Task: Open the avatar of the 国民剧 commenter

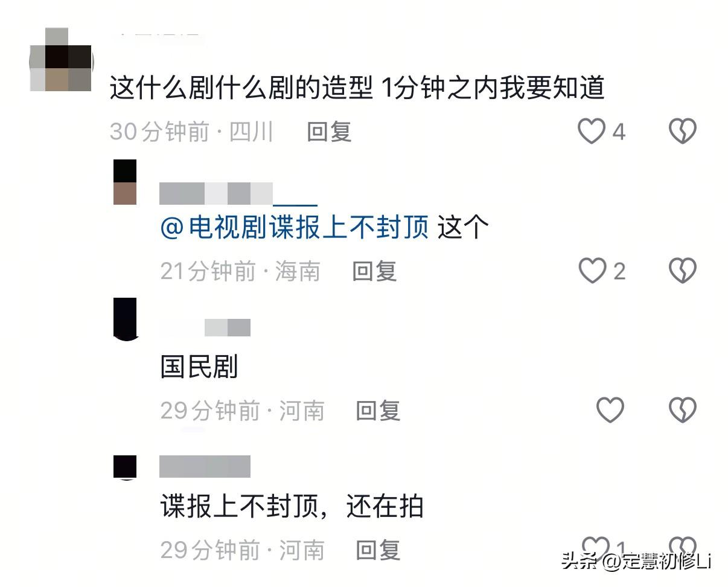Action: click(x=125, y=319)
